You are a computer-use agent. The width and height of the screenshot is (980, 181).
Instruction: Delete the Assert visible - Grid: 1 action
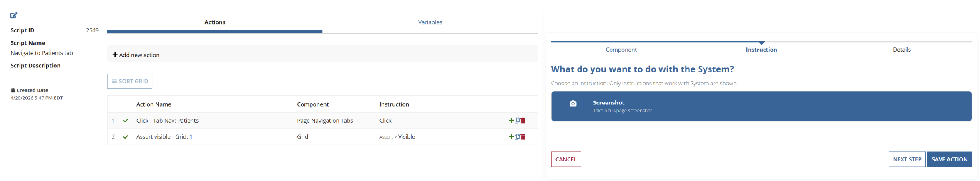[523, 137]
